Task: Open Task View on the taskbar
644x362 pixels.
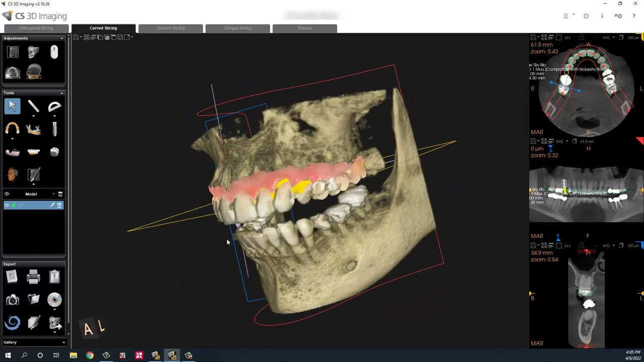Action: pyautogui.click(x=56, y=355)
